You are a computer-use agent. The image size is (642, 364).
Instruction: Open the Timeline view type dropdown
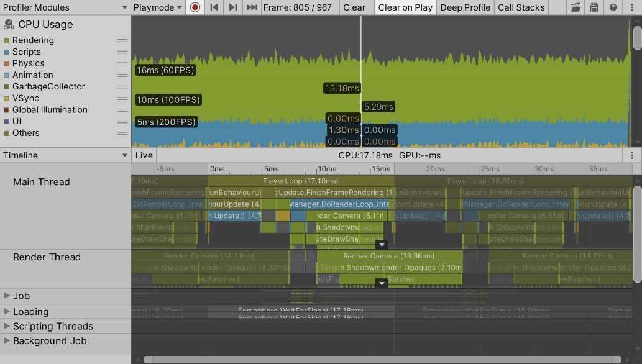point(65,155)
